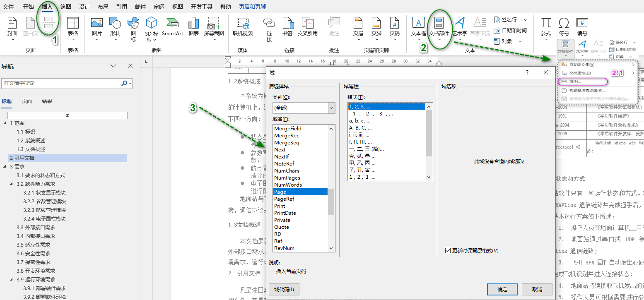Screen dimensions: 644x300
Task: Switch to the 引用 ribbon tab
Action: click(x=121, y=7)
